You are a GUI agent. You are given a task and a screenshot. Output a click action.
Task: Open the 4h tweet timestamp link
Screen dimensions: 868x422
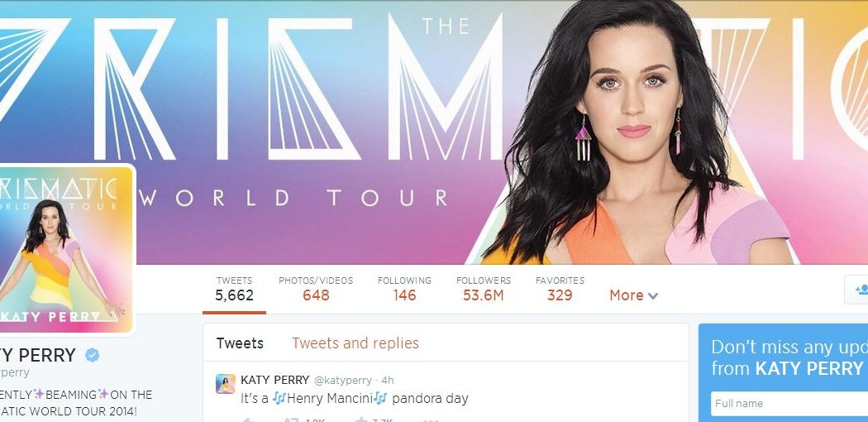388,381
